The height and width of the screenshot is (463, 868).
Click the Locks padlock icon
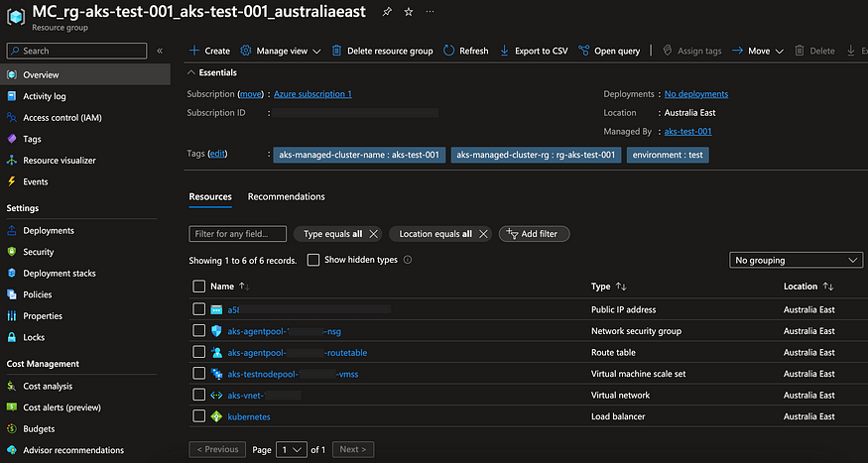click(12, 337)
